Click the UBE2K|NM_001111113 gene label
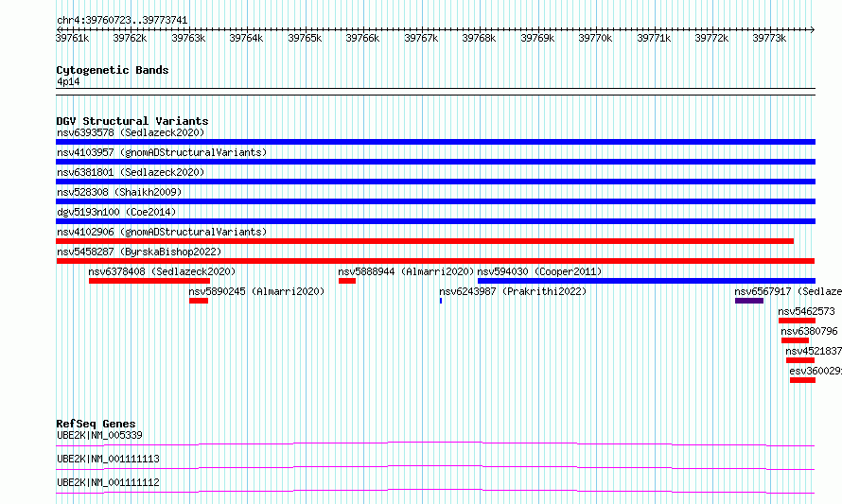This screenshot has width=842, height=504. click(108, 459)
